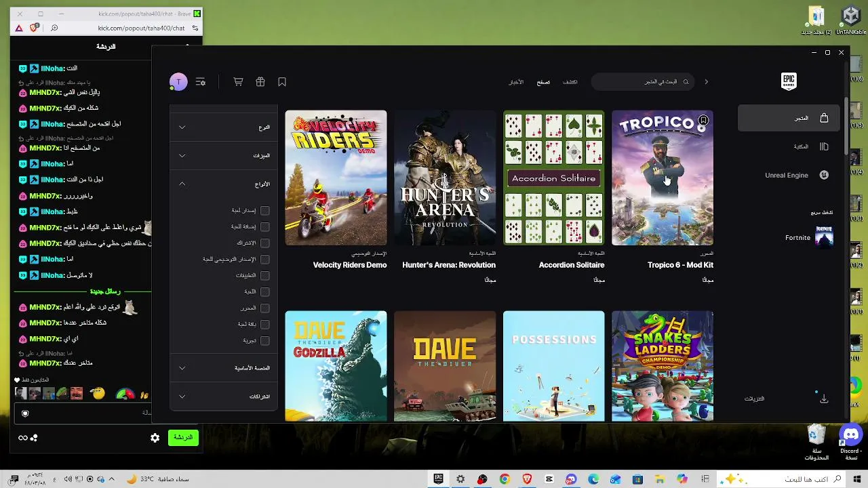
Task: Click the back arrow beside the search bar
Action: [x=706, y=82]
